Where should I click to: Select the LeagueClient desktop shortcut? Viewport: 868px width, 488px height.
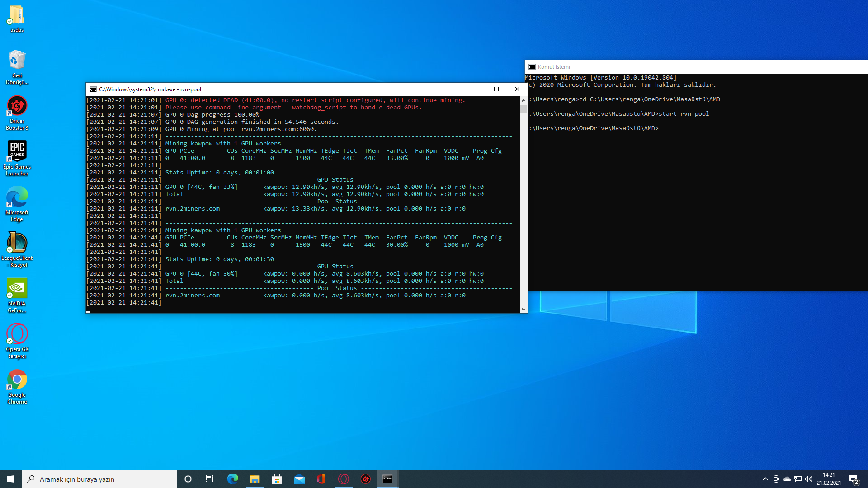(x=17, y=244)
